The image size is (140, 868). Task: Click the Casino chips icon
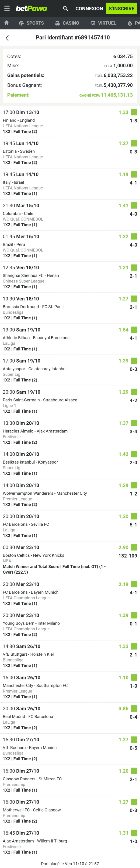[x=58, y=23]
